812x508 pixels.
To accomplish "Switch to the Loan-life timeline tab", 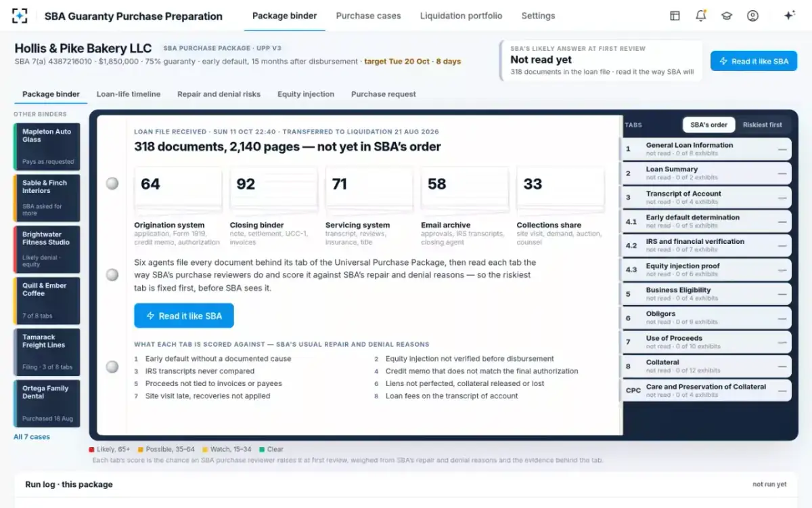I will 129,94.
